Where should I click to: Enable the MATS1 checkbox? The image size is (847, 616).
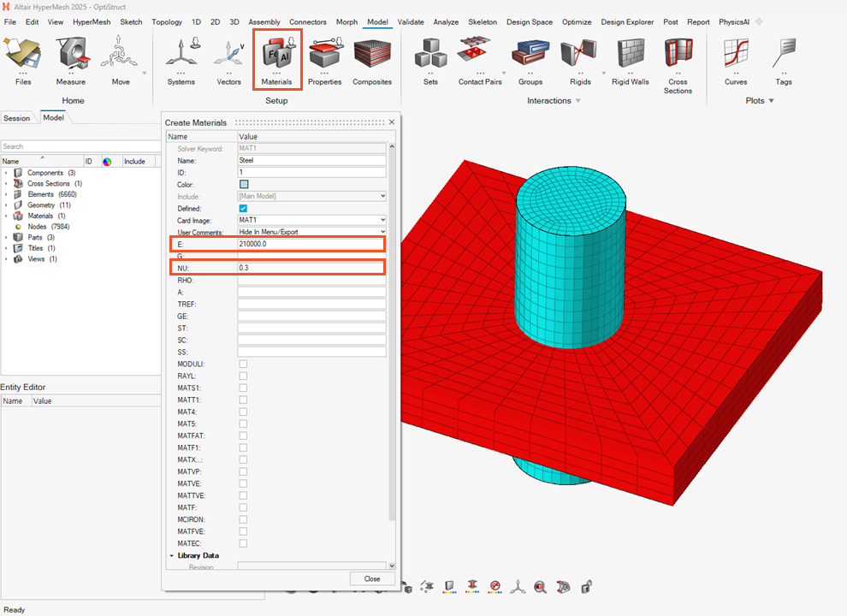click(243, 388)
